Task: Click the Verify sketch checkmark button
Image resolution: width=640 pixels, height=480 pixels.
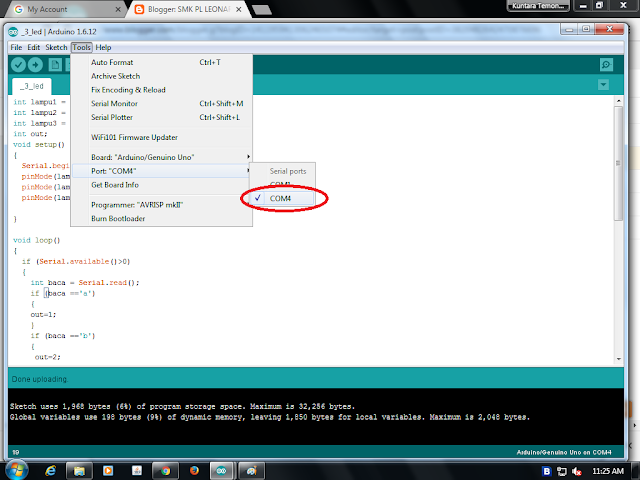Action: [18, 64]
